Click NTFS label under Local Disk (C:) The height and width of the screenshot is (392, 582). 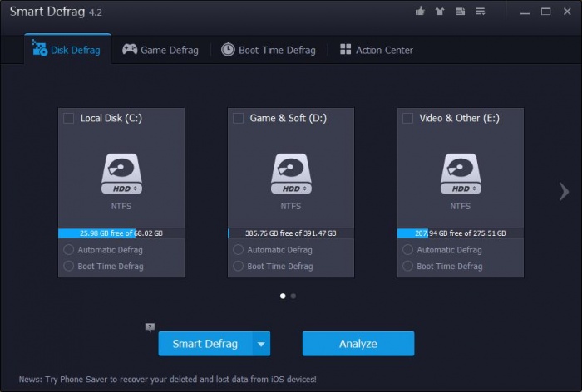coord(121,206)
